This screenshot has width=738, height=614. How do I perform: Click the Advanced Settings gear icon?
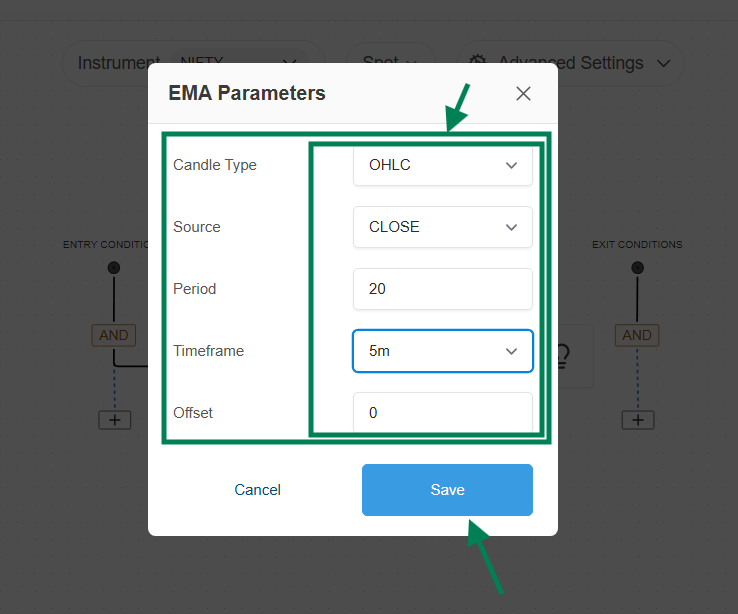pyautogui.click(x=478, y=63)
